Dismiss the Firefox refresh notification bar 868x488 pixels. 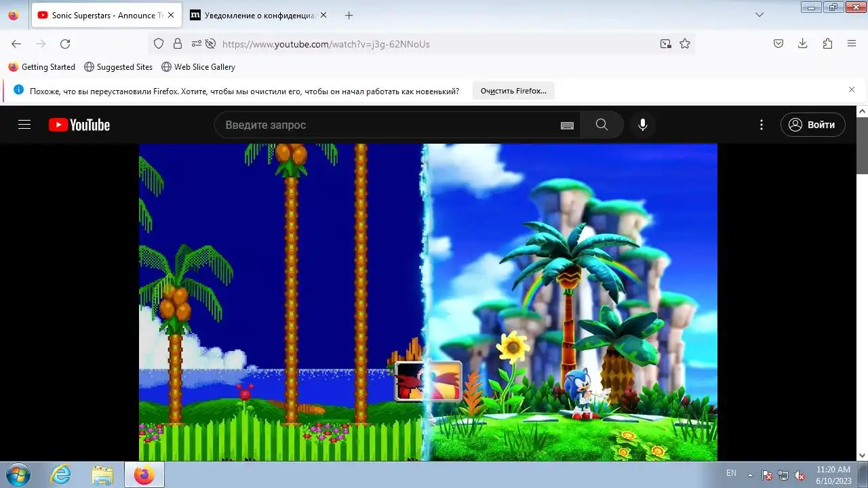pyautogui.click(x=852, y=89)
